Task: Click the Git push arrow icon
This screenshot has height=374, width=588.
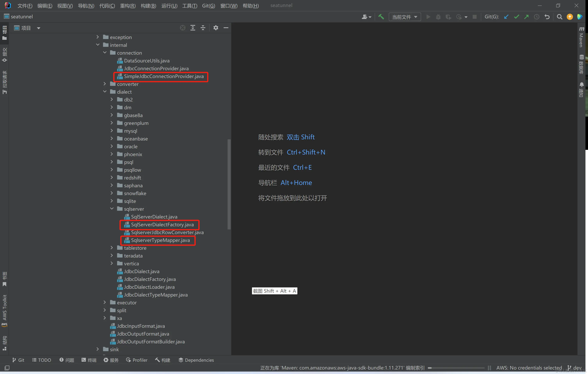Action: coord(527,17)
